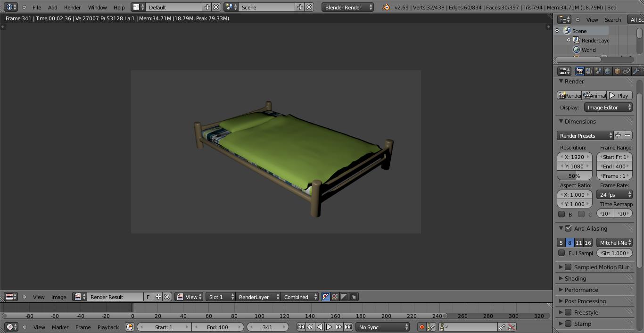Open the Image editor type selector
This screenshot has width=644, height=333.
click(10, 297)
